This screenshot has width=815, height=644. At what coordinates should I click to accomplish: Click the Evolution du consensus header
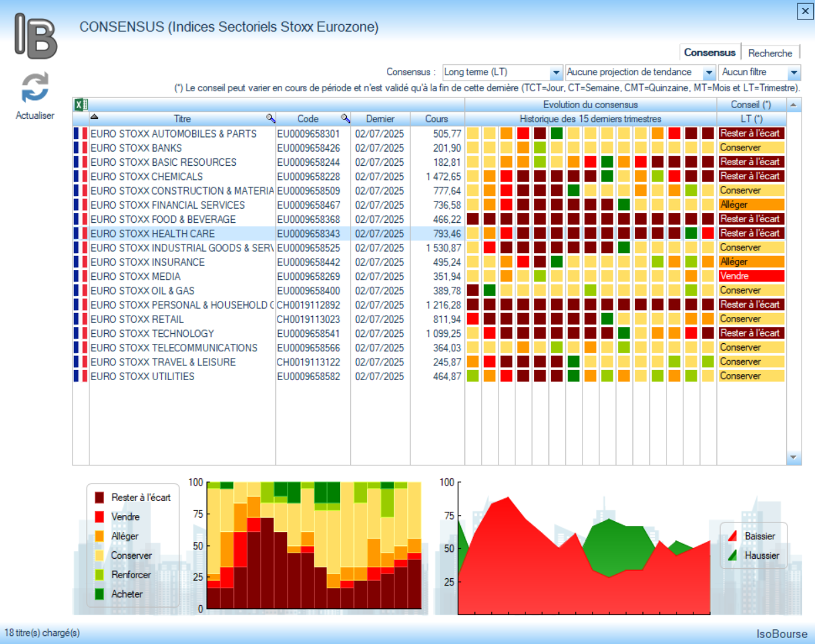tap(591, 105)
